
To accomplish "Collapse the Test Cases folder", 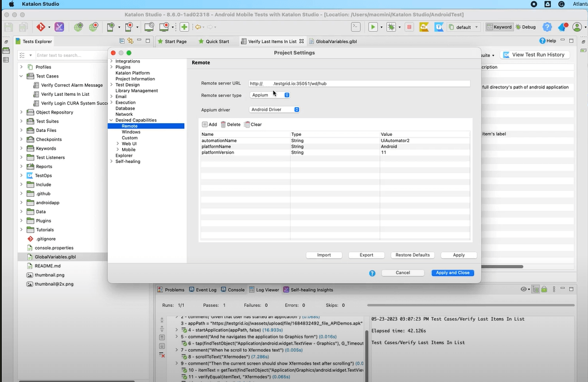I will pos(21,76).
